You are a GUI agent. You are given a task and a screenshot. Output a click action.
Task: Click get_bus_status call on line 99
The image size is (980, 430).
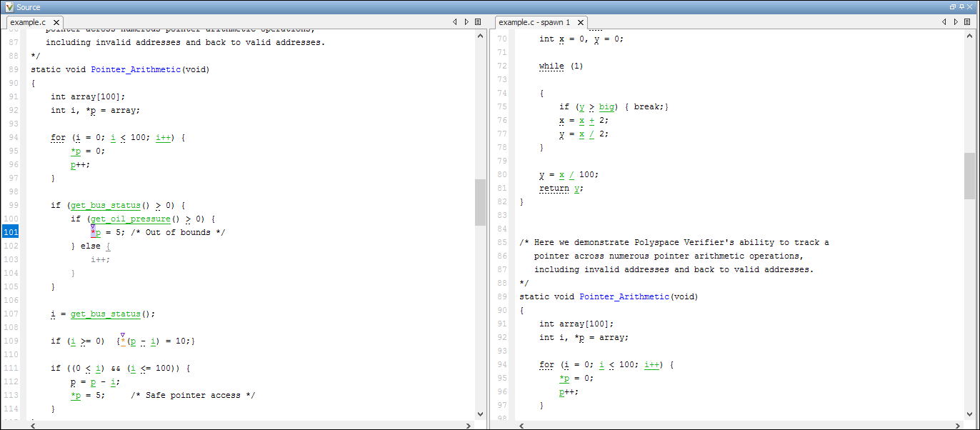click(x=105, y=205)
